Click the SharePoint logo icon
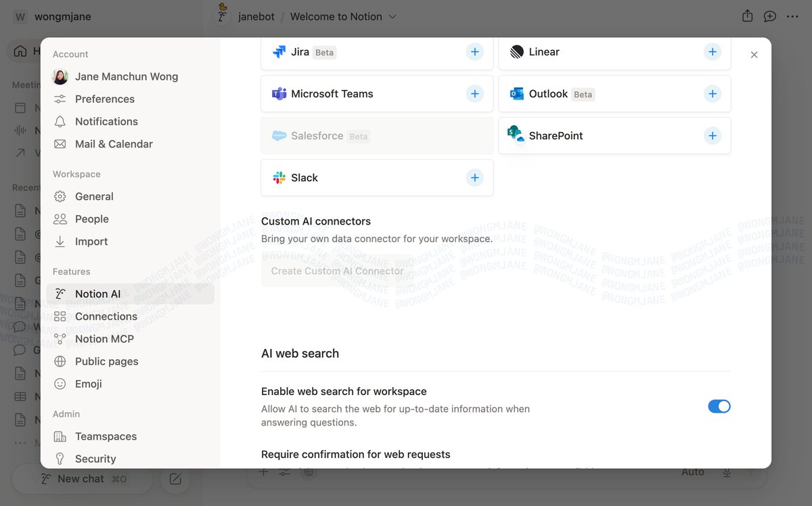 pos(516,134)
